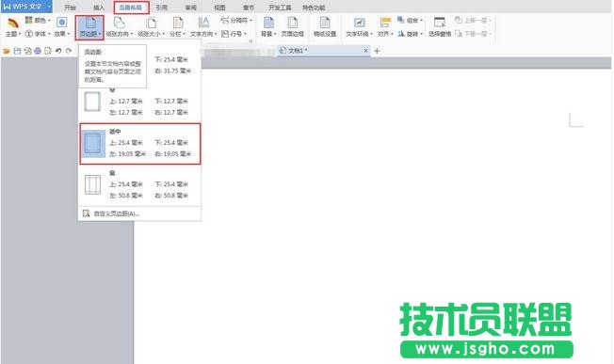Viewport: 614px width, 364px height.
Task: Add a new document tab with plus button
Action: click(x=377, y=51)
